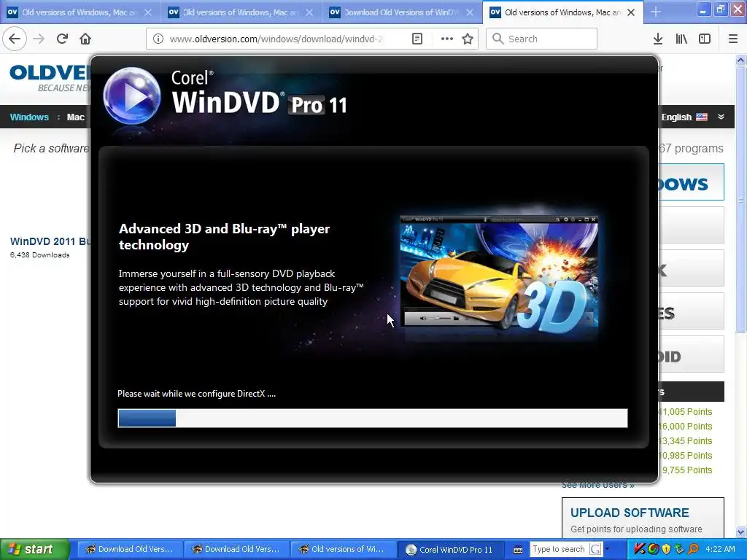This screenshot has height=560, width=747.
Task: Open the browser home page icon
Action: click(85, 39)
